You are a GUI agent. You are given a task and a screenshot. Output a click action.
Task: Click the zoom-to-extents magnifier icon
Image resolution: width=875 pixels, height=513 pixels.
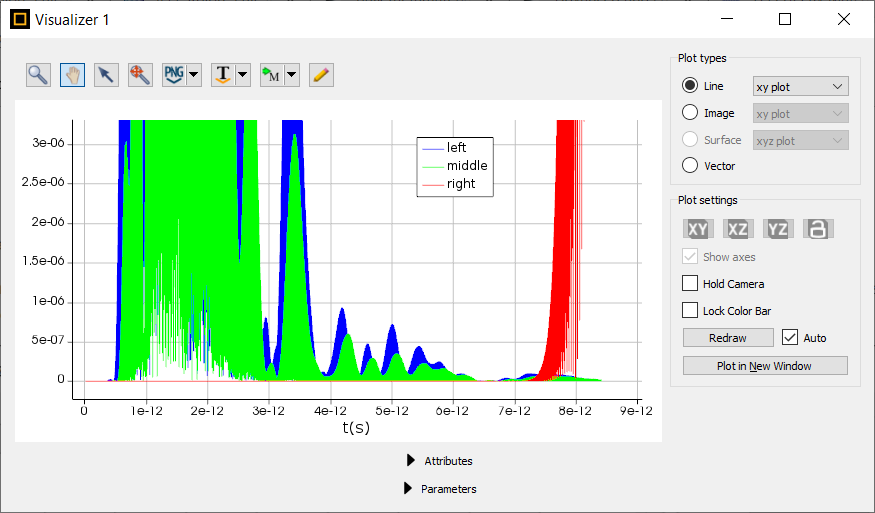click(x=140, y=75)
